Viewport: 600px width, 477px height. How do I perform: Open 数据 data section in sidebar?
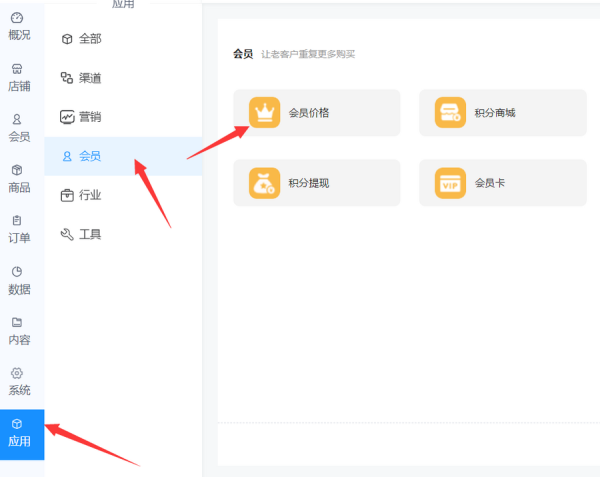[x=19, y=281]
